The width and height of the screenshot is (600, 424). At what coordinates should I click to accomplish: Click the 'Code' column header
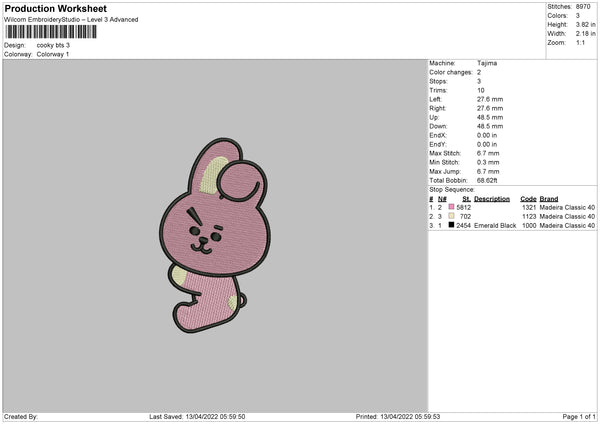coord(528,199)
